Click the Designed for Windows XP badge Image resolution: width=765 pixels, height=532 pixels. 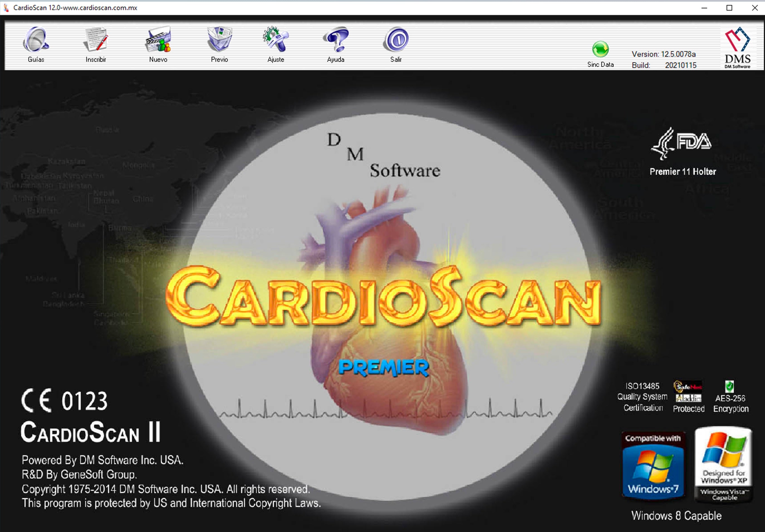(x=723, y=464)
